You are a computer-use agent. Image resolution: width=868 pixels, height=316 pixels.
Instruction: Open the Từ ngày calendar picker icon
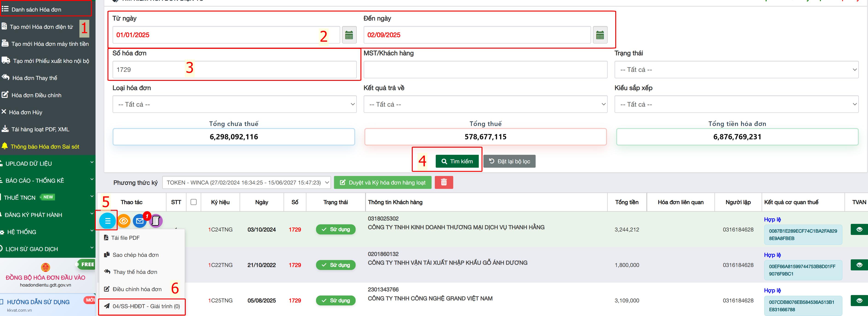point(349,35)
